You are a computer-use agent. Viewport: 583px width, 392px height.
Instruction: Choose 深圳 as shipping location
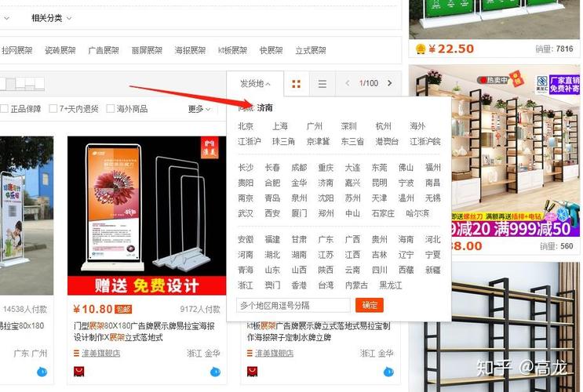(x=348, y=126)
